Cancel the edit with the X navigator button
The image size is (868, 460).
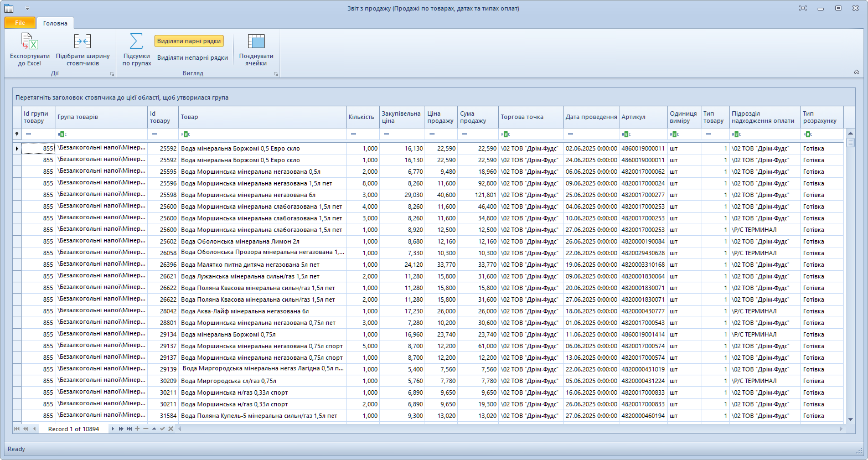click(170, 429)
